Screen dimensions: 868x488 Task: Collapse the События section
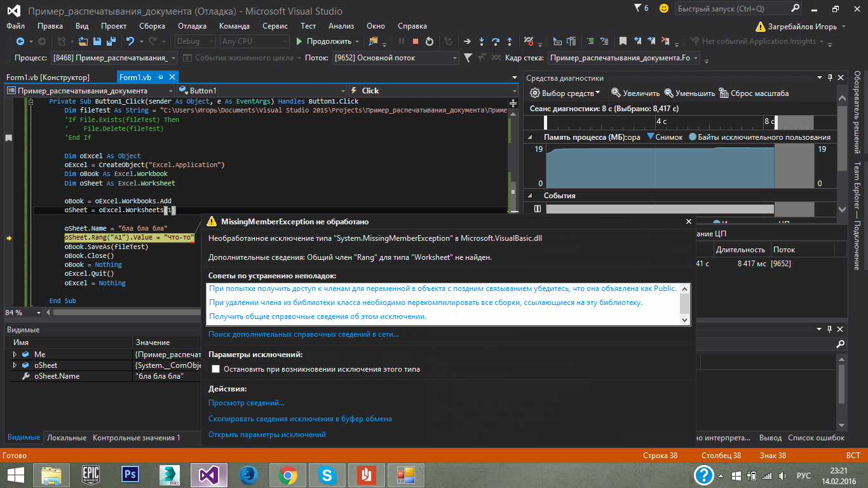[x=531, y=196]
